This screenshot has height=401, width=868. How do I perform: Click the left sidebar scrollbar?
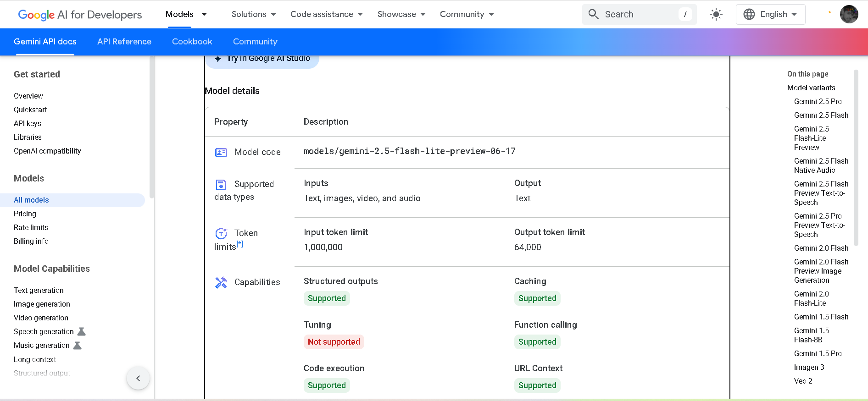(152, 127)
